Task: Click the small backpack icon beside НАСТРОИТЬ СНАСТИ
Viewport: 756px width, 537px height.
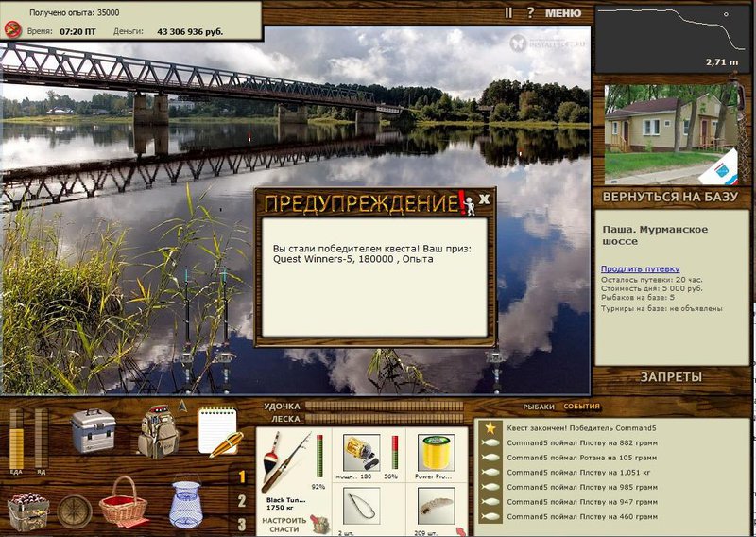Action: click(x=319, y=524)
